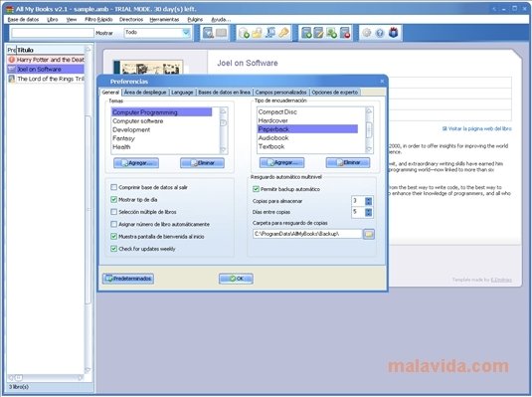Disable Permitir backup automático checkbox
532x397 pixels.
point(257,189)
